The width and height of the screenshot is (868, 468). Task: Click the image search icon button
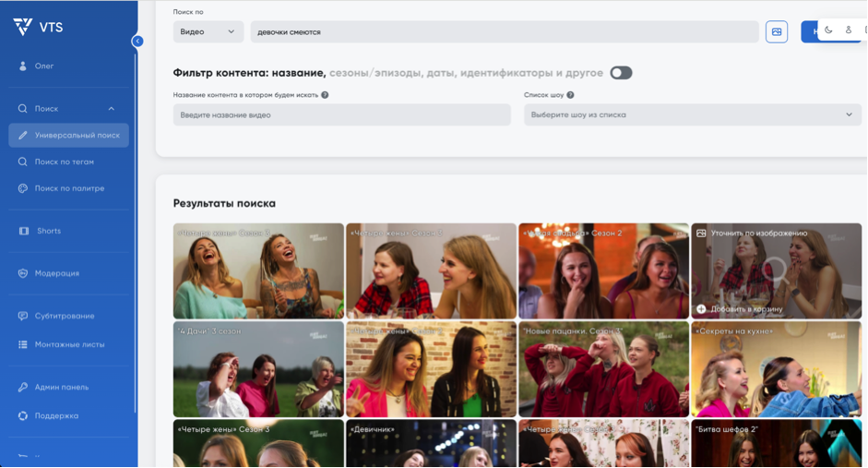(777, 32)
